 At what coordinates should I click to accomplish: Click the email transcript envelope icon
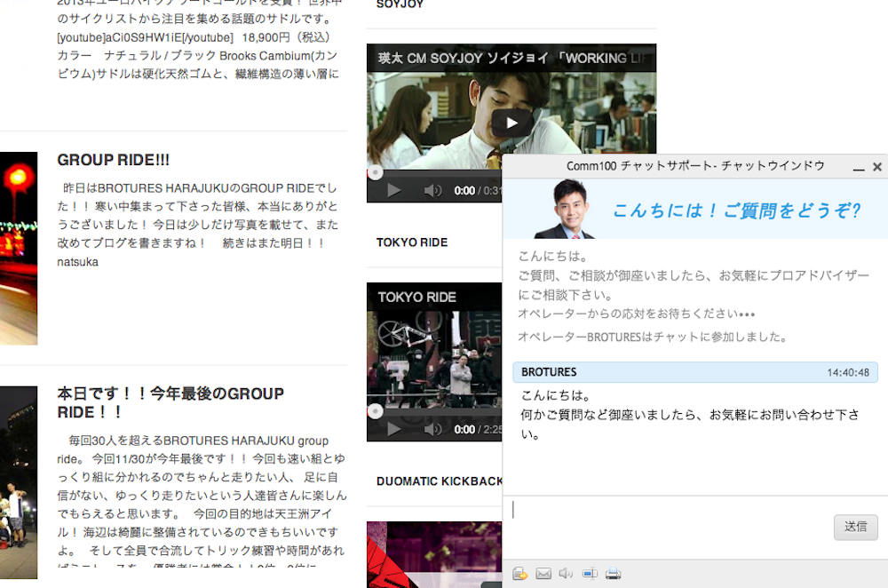pos(543,574)
